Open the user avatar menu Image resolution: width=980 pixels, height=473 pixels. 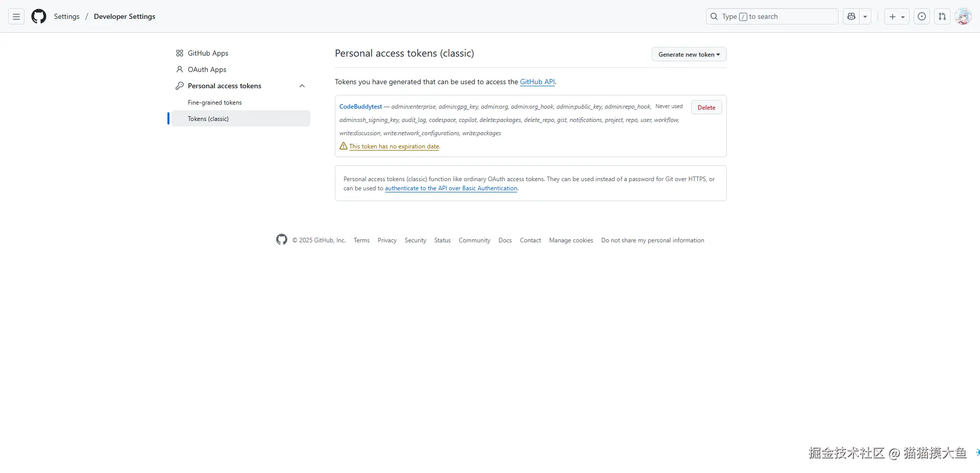(963, 16)
